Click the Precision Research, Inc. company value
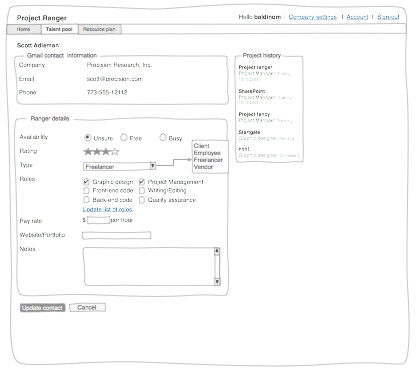 [119, 65]
